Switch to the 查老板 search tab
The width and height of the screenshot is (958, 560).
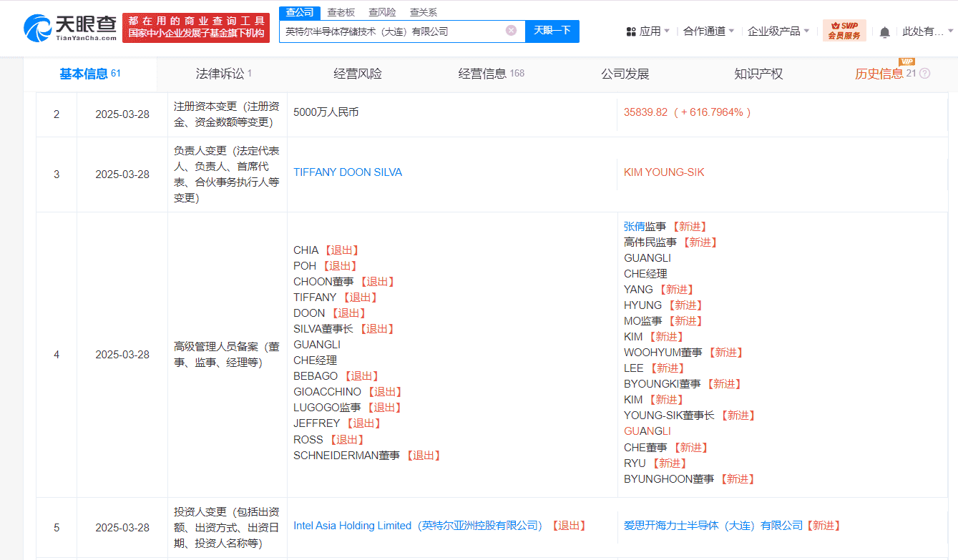[x=341, y=12]
